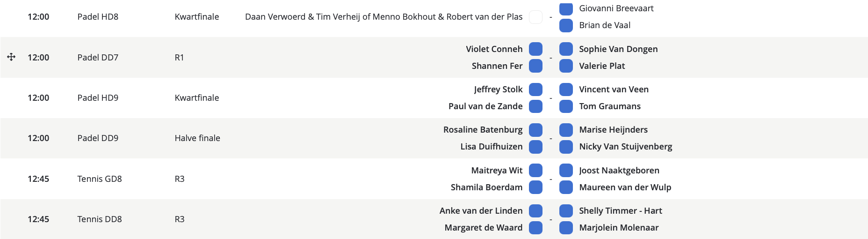The image size is (868, 239).
Task: Click blue box next to Margaret de Waard
Action: click(535, 227)
